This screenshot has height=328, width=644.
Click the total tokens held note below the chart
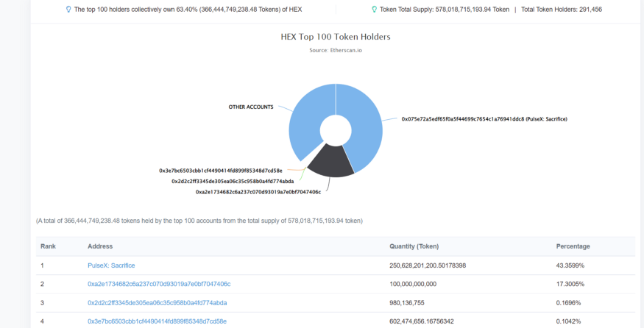point(199,221)
